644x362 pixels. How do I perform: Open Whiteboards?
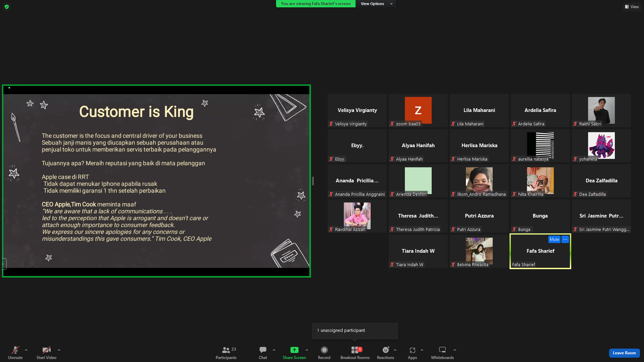pyautogui.click(x=442, y=353)
